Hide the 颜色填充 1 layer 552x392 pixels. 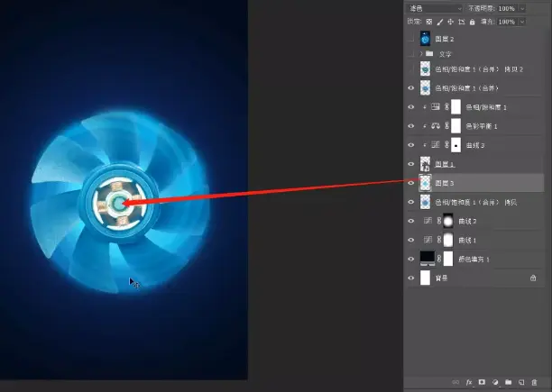410,260
